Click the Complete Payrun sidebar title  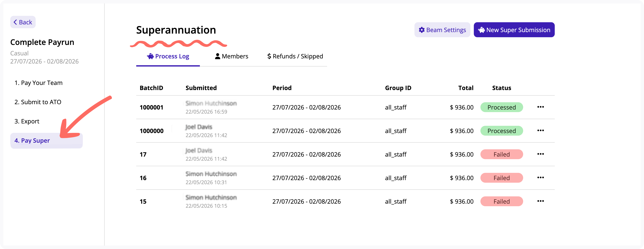coord(42,42)
